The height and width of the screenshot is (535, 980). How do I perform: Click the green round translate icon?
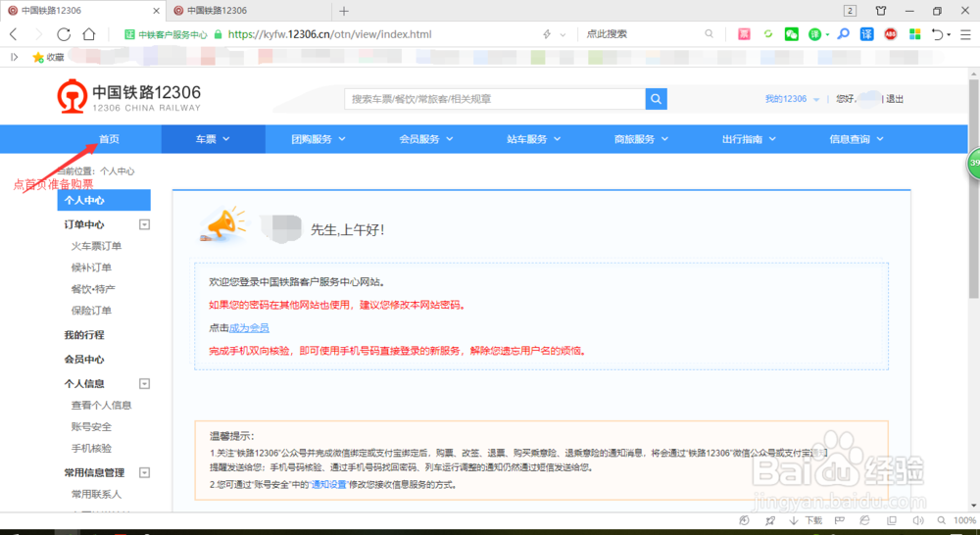(x=814, y=34)
